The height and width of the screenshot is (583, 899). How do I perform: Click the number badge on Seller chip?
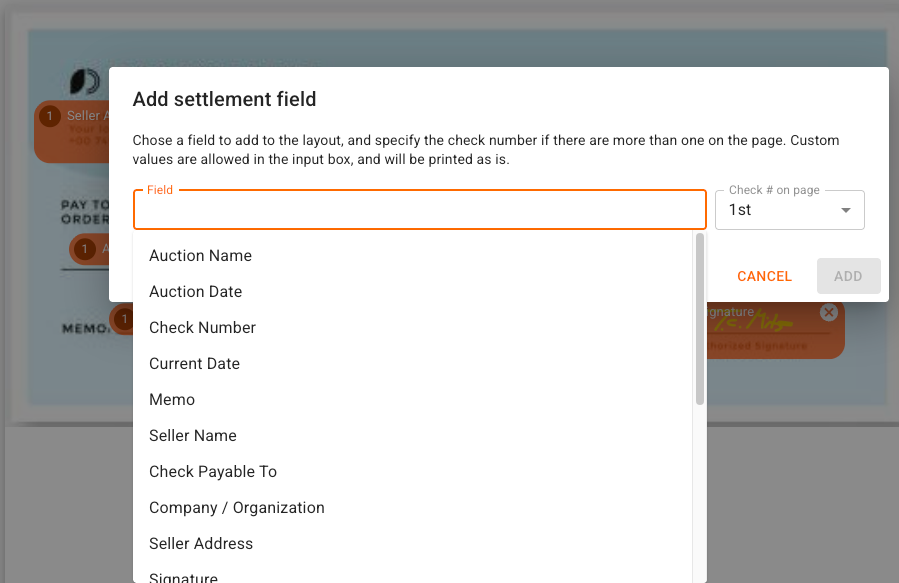(x=50, y=117)
